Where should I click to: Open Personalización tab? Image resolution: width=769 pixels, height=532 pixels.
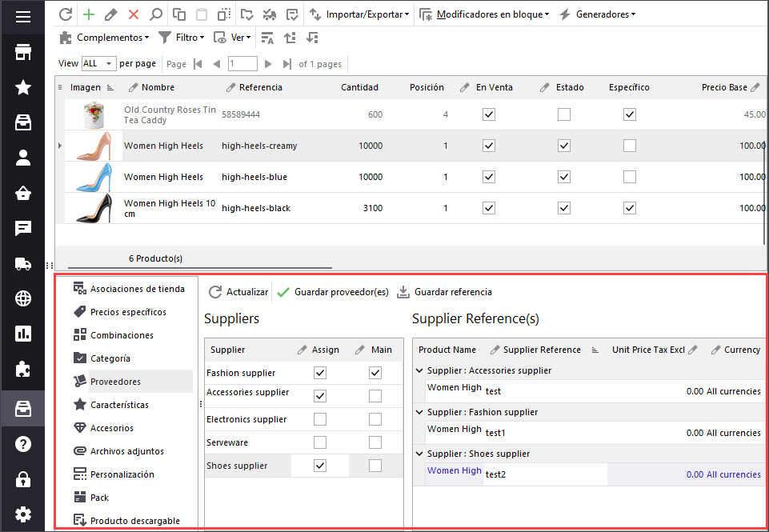tap(114, 474)
